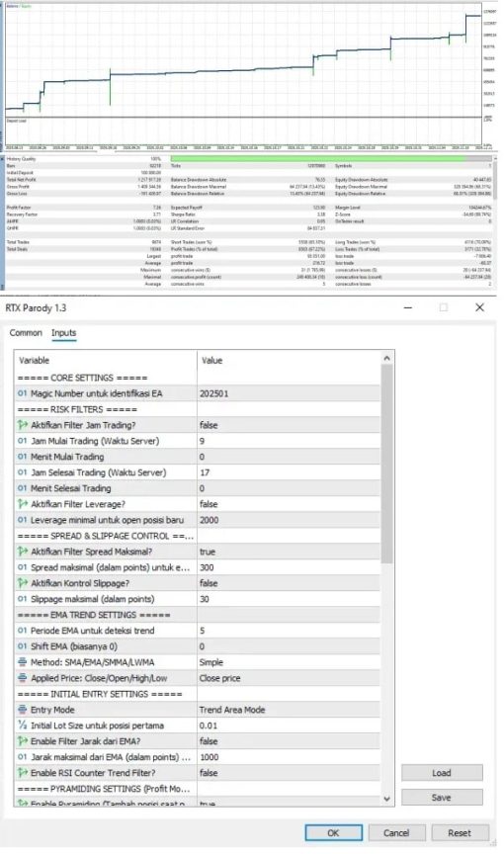Click the Jam Mulai Trading integer icon
This screenshot has height=854, width=504.
[23, 441]
